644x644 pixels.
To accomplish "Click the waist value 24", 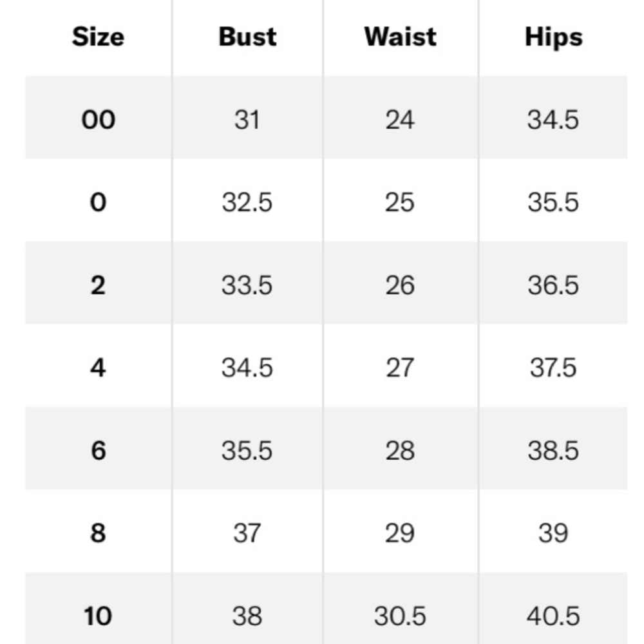I will pyautogui.click(x=400, y=120).
